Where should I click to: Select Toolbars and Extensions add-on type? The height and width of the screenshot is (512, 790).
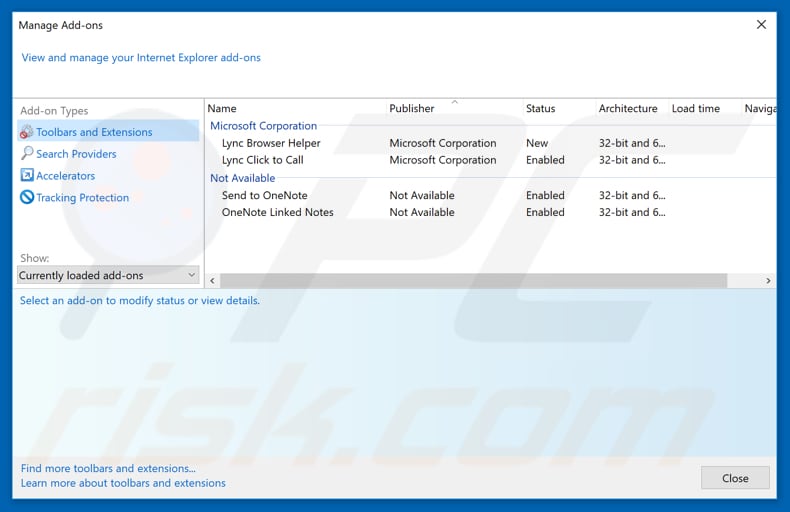(108, 132)
